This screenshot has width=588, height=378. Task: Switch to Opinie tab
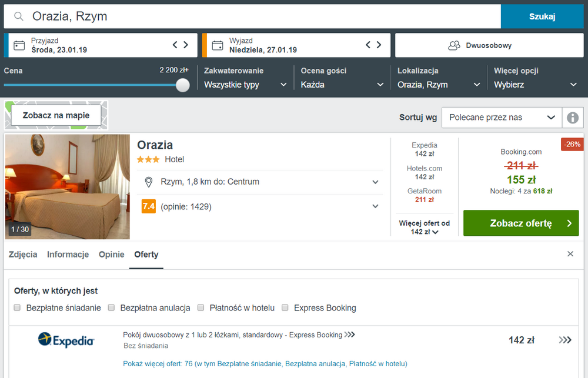(x=111, y=254)
